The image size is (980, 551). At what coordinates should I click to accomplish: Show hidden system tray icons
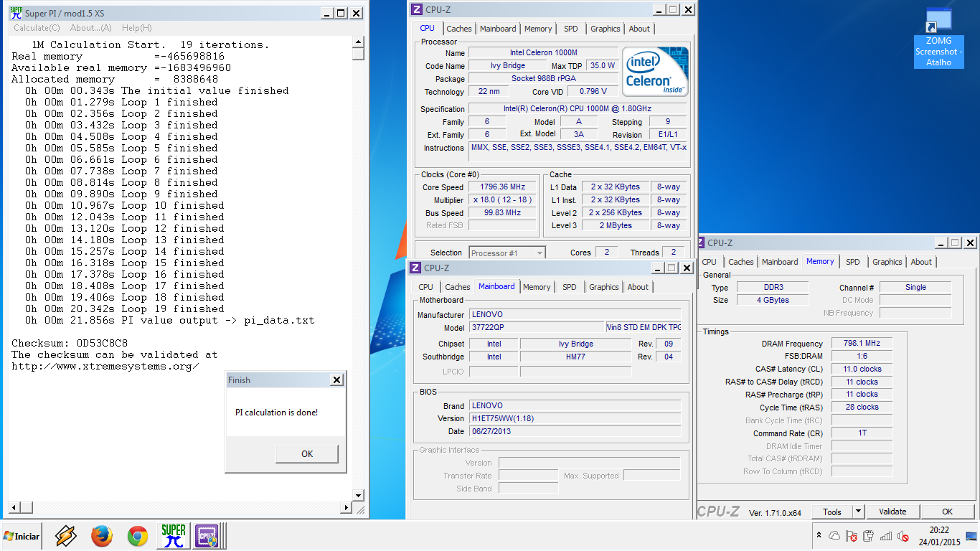pyautogui.click(x=819, y=535)
